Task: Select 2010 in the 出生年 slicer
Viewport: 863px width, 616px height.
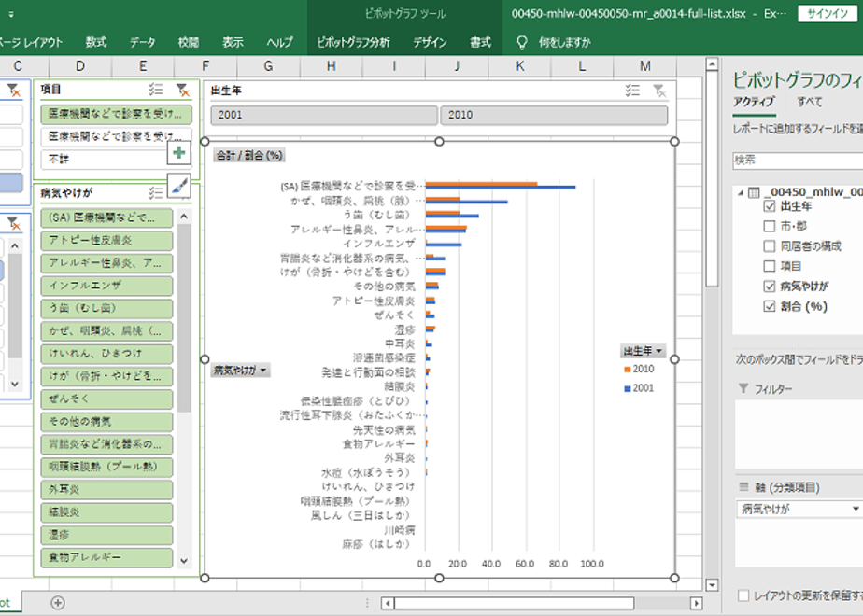Action: tap(554, 115)
